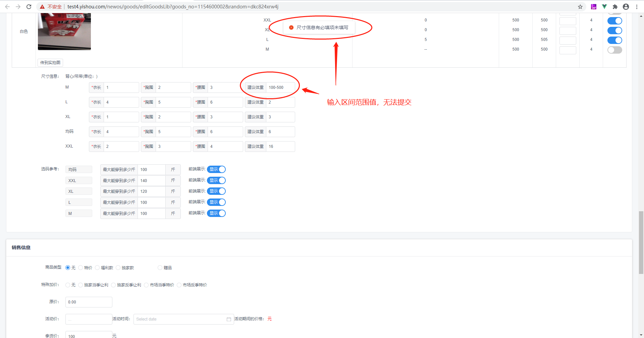Image resolution: width=644 pixels, height=338 pixels.
Task: Click the page vertical scrollbar thumb
Action: [x=641, y=243]
